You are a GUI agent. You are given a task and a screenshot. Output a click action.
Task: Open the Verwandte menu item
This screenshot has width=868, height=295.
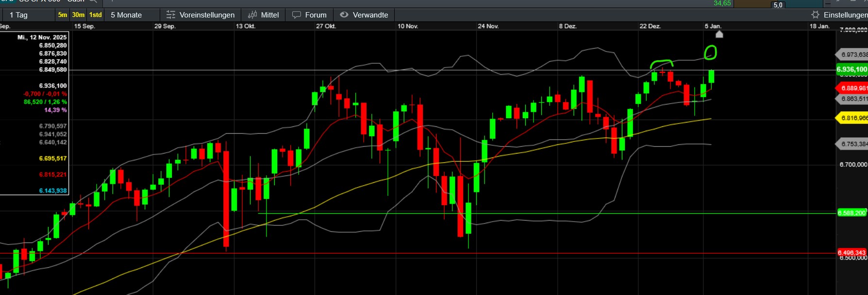point(370,15)
